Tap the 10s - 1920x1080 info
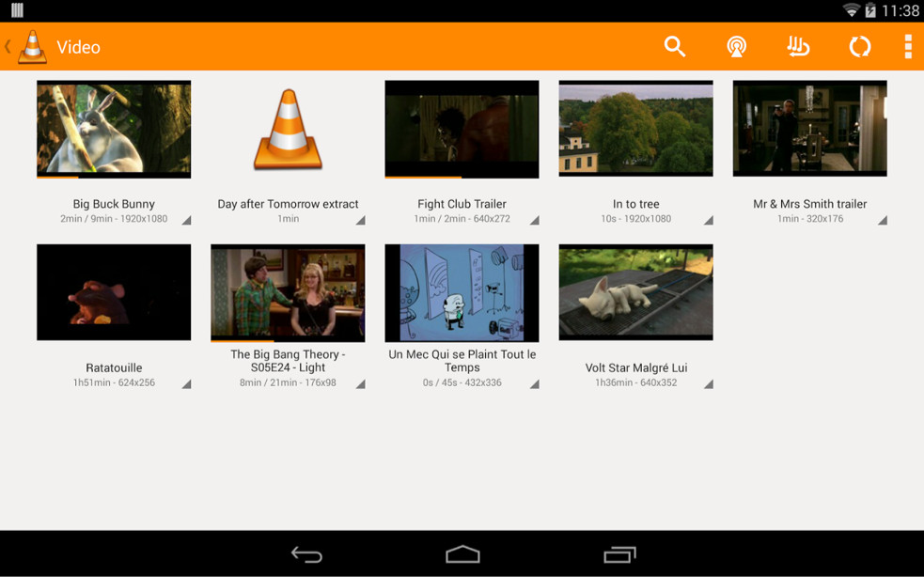The height and width of the screenshot is (577, 924). pyautogui.click(x=635, y=219)
